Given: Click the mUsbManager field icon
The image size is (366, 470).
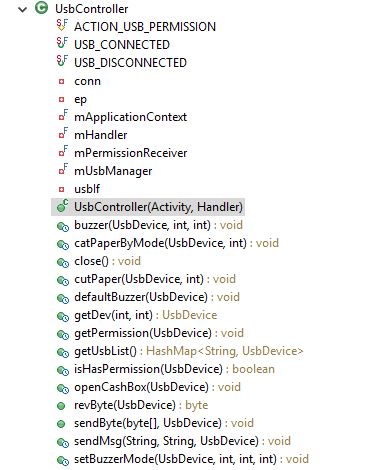Looking at the screenshot, I should pos(63,169).
